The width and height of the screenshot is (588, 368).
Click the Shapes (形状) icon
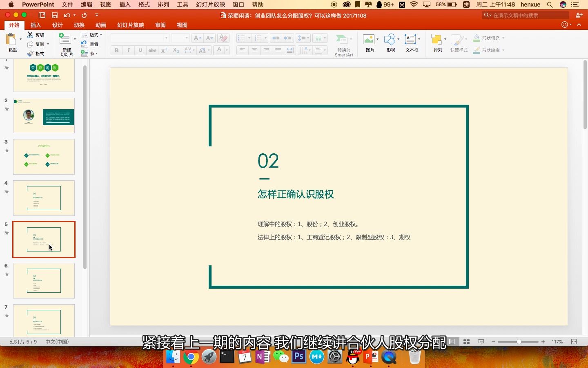[x=390, y=39]
